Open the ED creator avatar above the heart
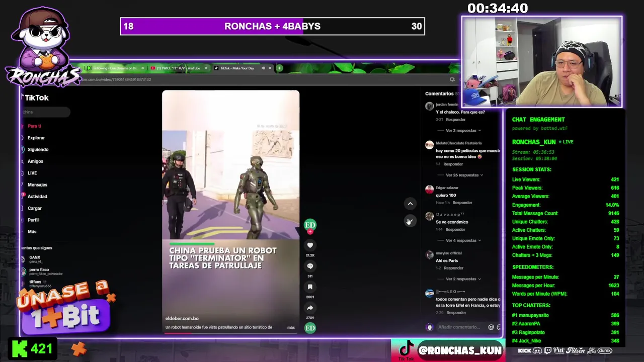Image resolution: width=644 pixels, height=362 pixels. 310,225
